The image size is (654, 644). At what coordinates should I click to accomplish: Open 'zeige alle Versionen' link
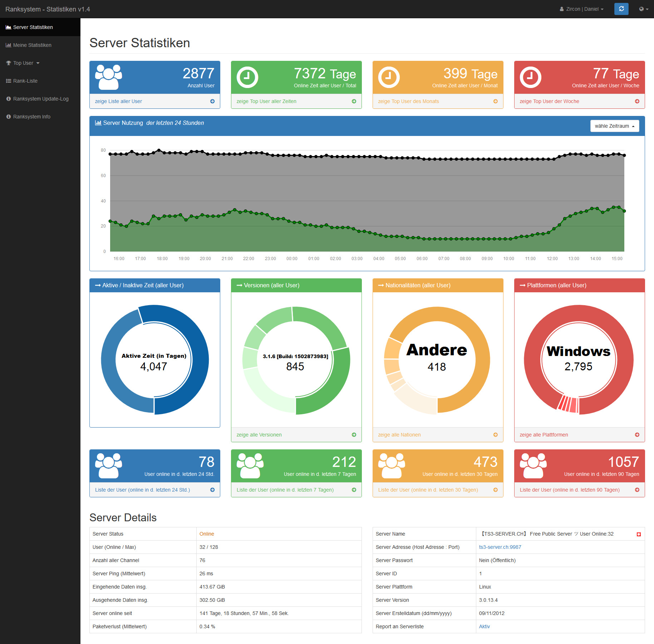(259, 435)
